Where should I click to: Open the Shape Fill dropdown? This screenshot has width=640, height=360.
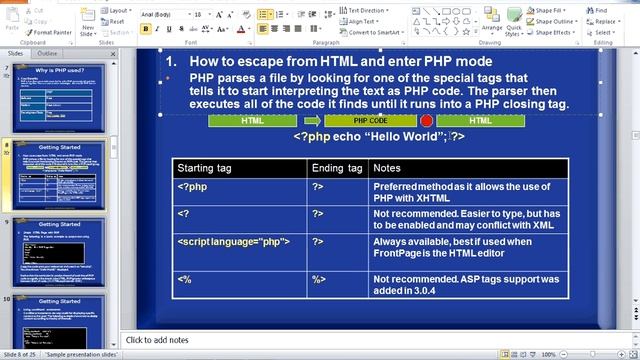click(x=546, y=10)
